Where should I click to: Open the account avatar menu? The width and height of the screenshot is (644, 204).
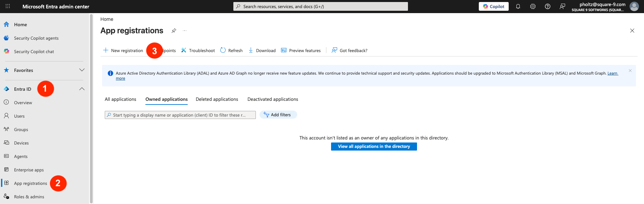pos(634,6)
